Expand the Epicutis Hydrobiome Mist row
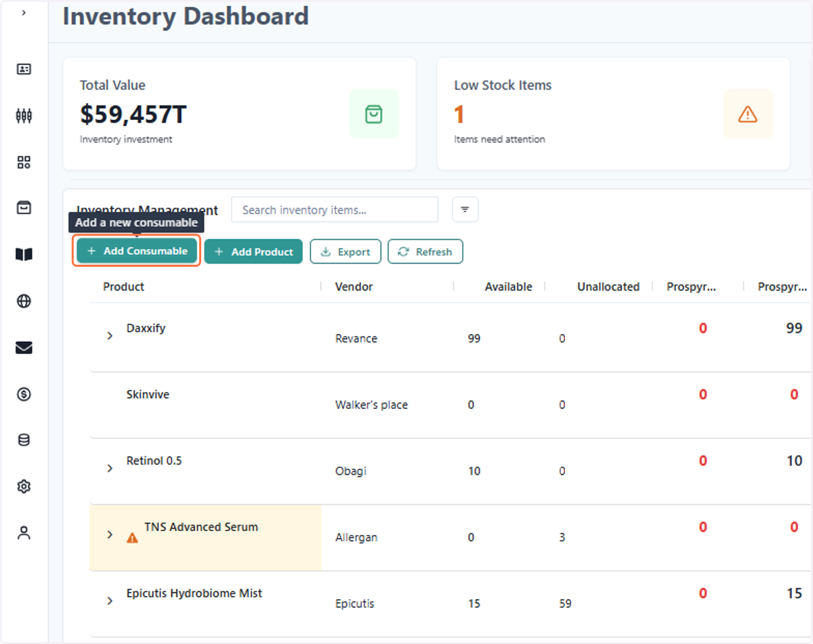The width and height of the screenshot is (813, 644). pyautogui.click(x=110, y=601)
